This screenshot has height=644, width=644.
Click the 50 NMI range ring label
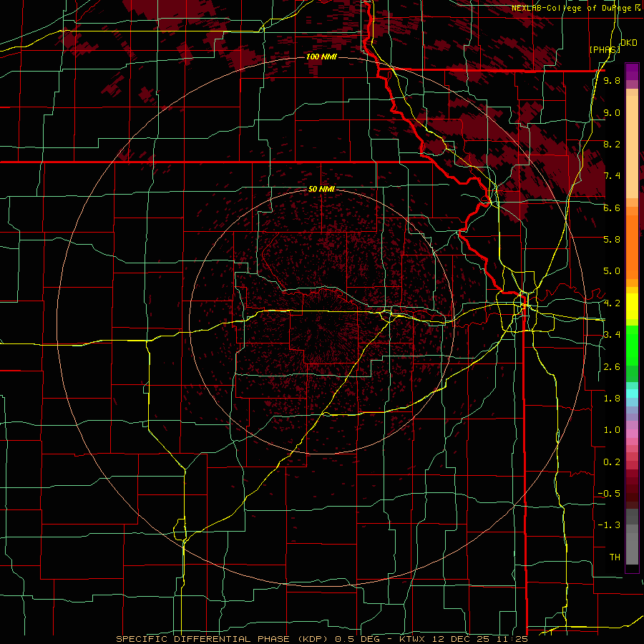(x=321, y=190)
